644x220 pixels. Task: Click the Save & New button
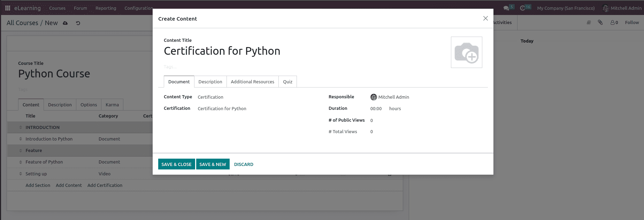pyautogui.click(x=213, y=164)
